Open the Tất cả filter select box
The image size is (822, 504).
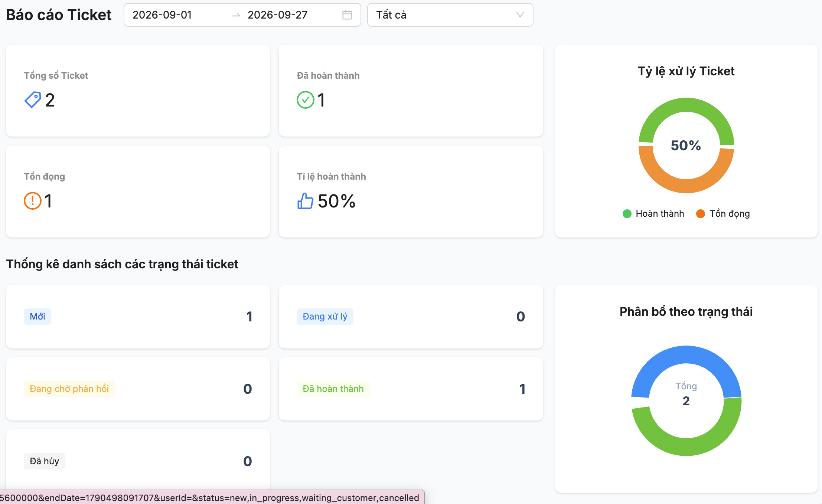pos(450,15)
